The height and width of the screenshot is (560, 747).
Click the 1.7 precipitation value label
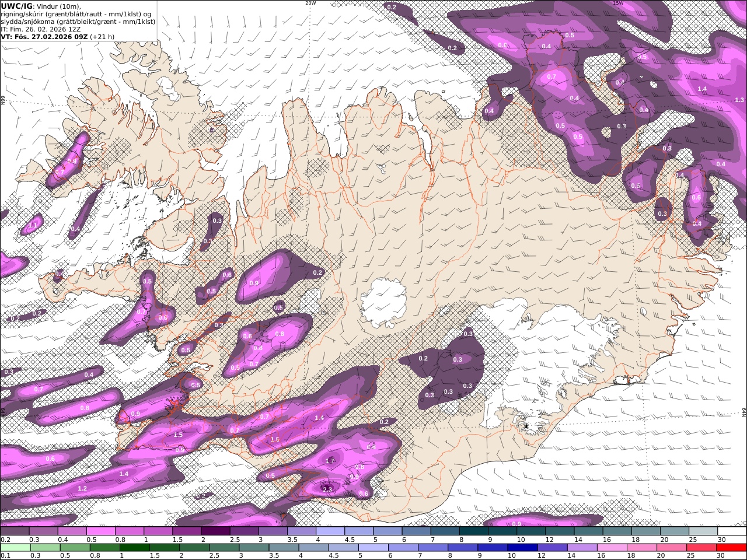[x=330, y=460]
